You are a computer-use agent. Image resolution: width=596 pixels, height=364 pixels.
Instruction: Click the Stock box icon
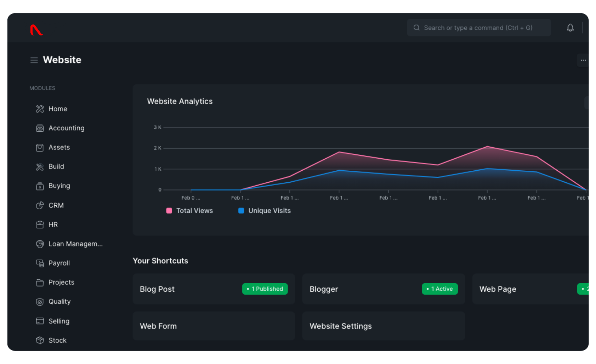(40, 340)
